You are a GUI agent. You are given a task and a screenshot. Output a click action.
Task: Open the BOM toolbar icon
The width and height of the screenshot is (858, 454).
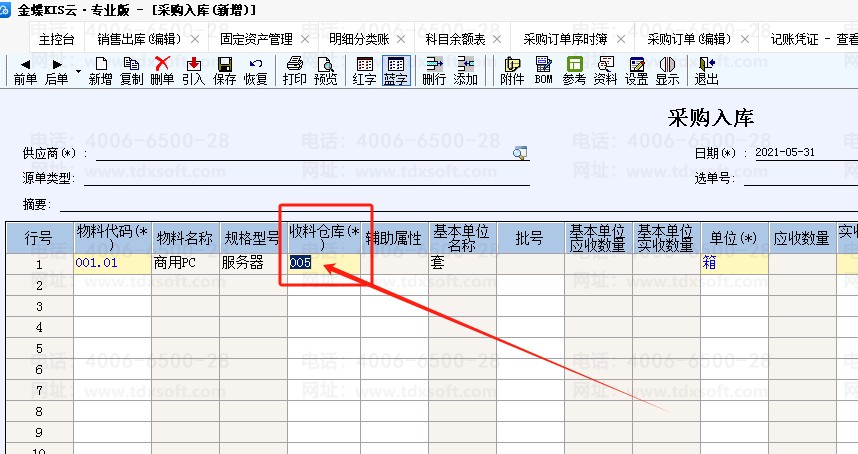tap(543, 70)
